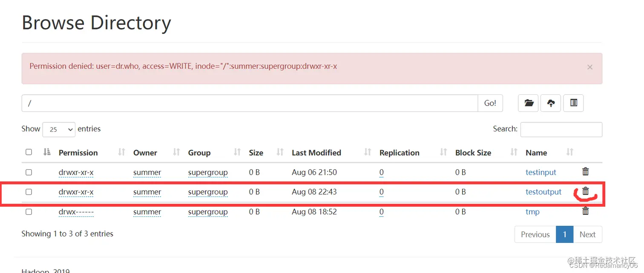Open the tmp directory link
This screenshot has width=644, height=273.
tap(532, 212)
